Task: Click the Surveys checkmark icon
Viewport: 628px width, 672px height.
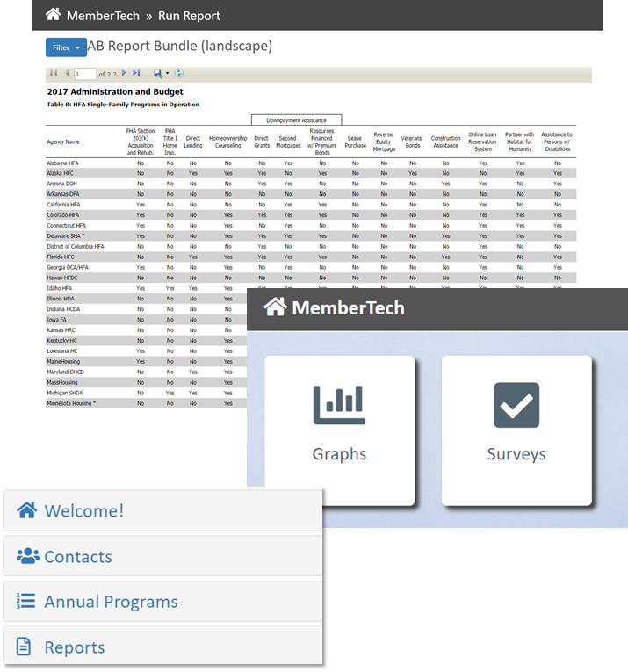Action: pos(516,405)
